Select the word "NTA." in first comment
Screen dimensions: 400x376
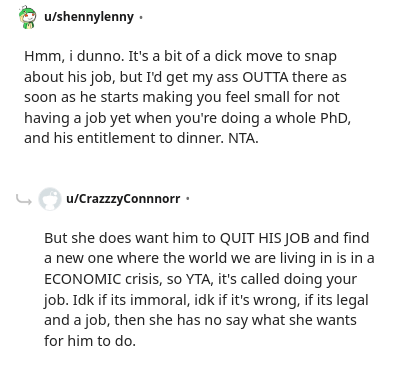pos(243,138)
